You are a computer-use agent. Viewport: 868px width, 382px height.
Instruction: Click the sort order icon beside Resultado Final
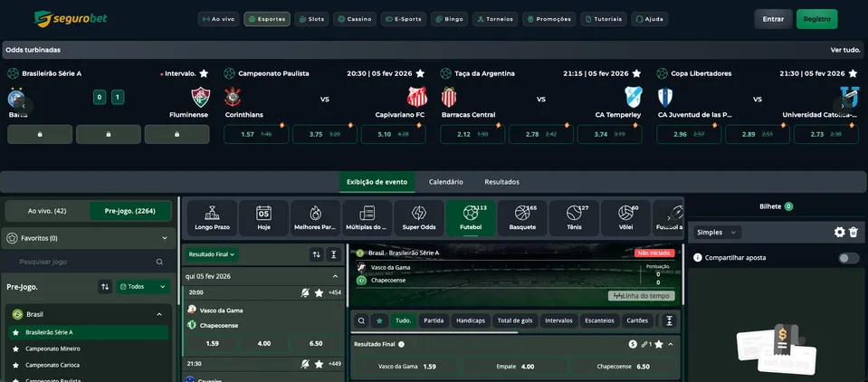click(316, 254)
